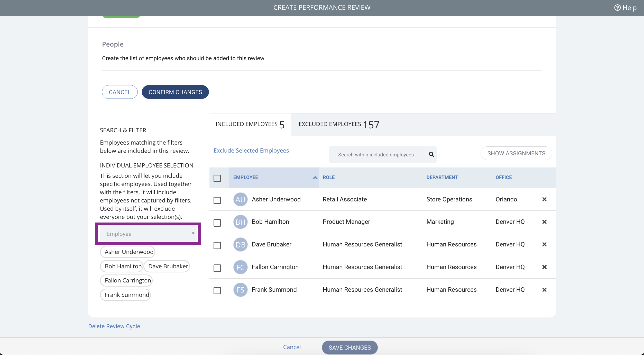The height and width of the screenshot is (355, 644).
Task: Click the Frank Summond selection chip
Action: coord(125,295)
